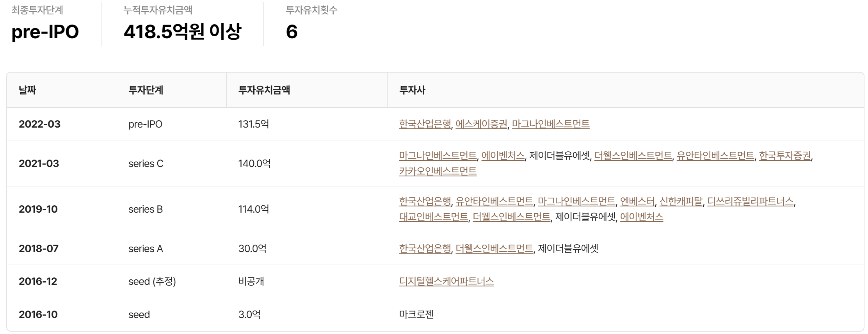Open 한국산업은행 link in pre-IPO row
This screenshot has height=334, width=868.
tap(425, 124)
